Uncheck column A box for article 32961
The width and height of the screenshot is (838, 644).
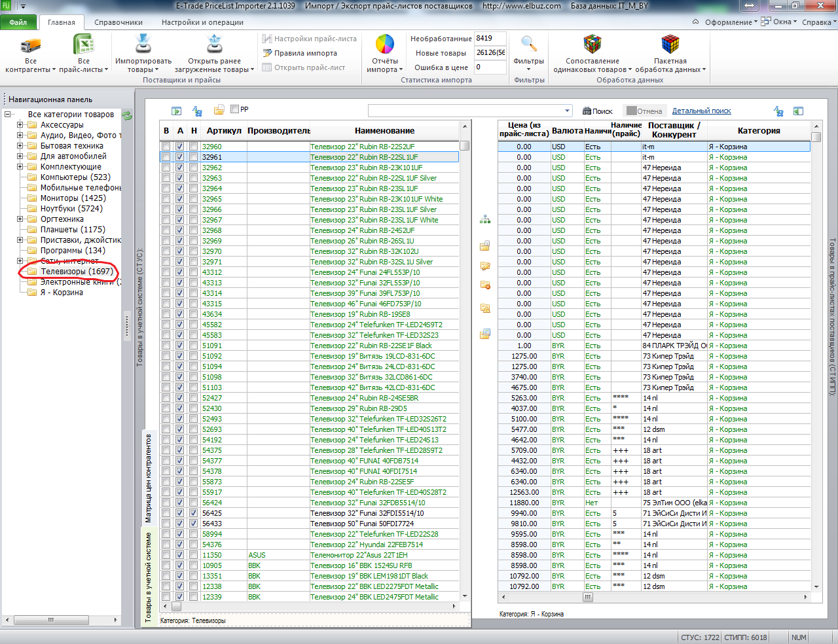point(179,157)
